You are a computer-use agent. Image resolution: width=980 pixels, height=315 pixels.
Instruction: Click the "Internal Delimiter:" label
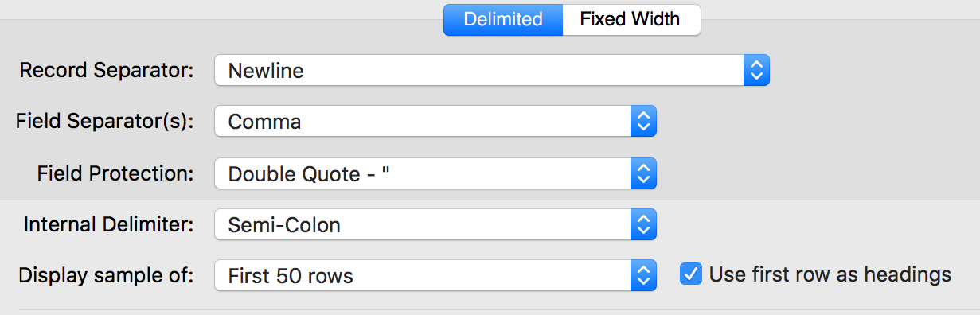(109, 225)
